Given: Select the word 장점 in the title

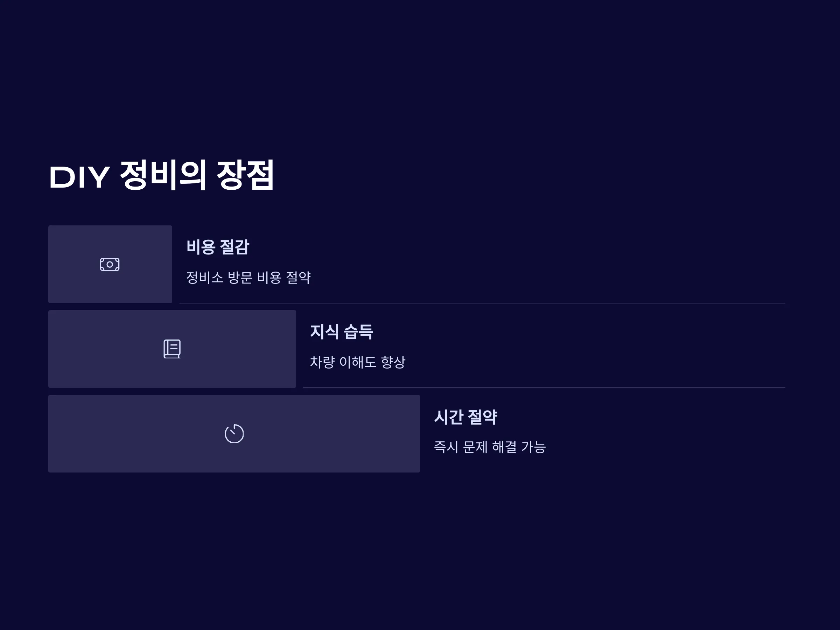Looking at the screenshot, I should 245,175.
